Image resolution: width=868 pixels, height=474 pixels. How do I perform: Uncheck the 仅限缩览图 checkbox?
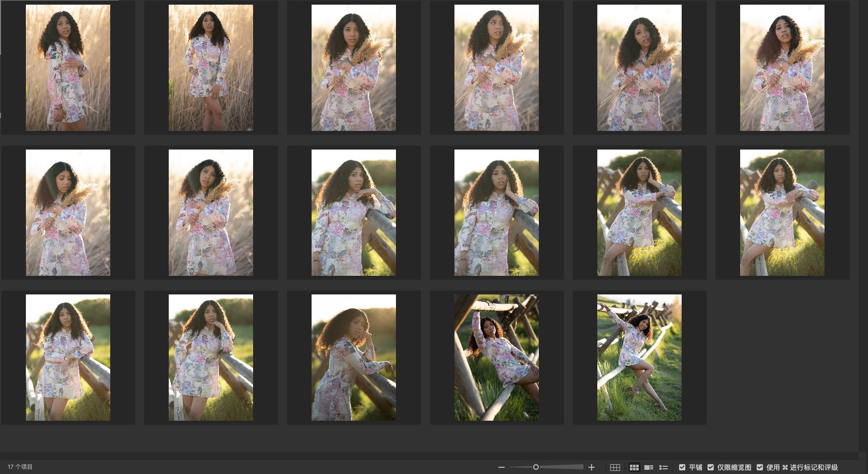point(711,467)
